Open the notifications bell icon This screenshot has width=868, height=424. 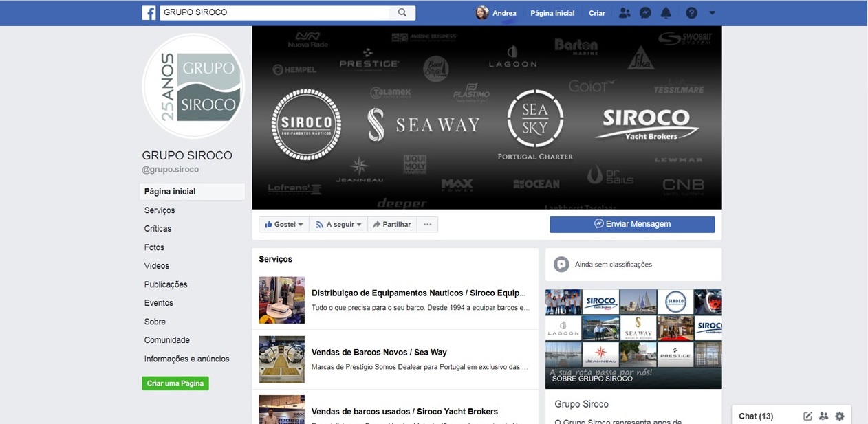666,13
